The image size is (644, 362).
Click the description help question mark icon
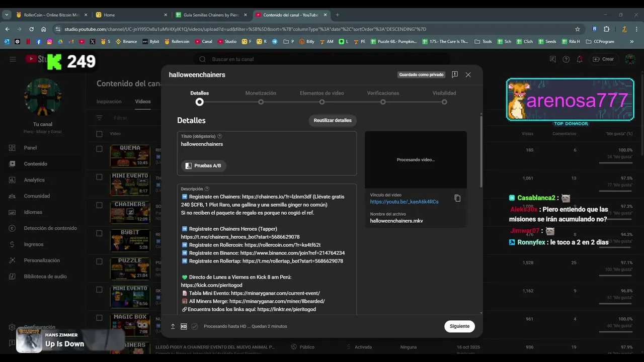(x=207, y=189)
